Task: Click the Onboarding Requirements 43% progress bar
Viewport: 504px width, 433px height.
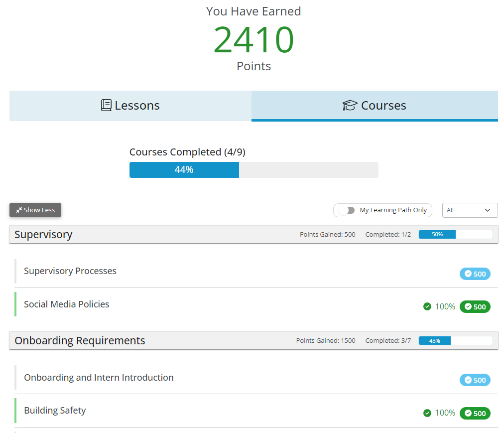Action: 456,341
